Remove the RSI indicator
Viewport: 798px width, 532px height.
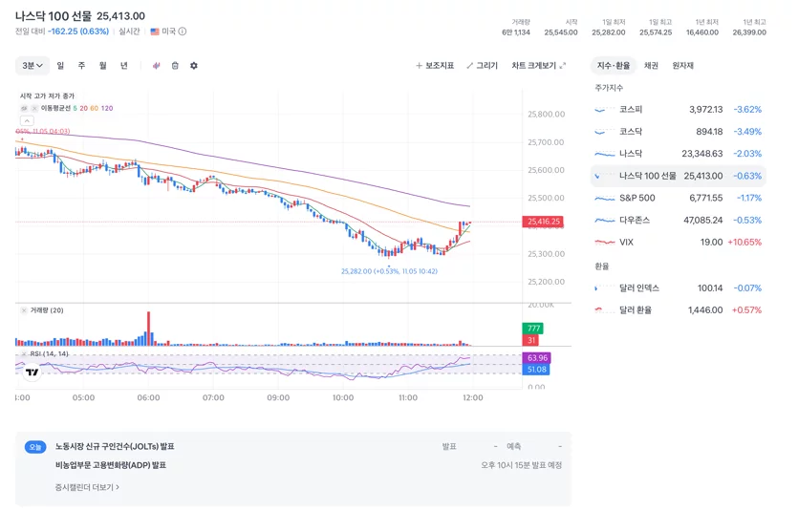pos(24,354)
